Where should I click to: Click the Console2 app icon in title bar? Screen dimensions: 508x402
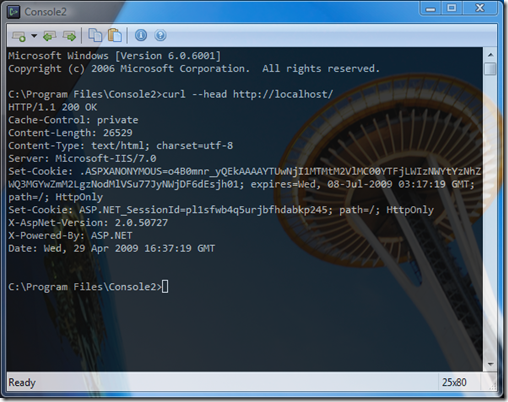(14, 12)
